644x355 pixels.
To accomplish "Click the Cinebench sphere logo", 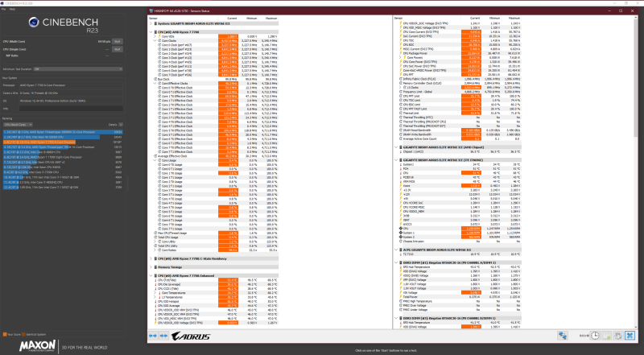I will tap(34, 23).
